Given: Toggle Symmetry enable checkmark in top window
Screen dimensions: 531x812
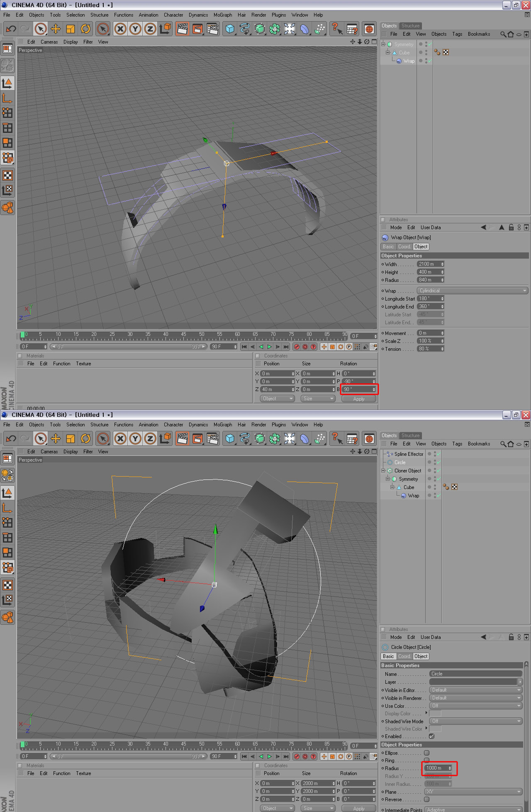Looking at the screenshot, I should click(430, 44).
